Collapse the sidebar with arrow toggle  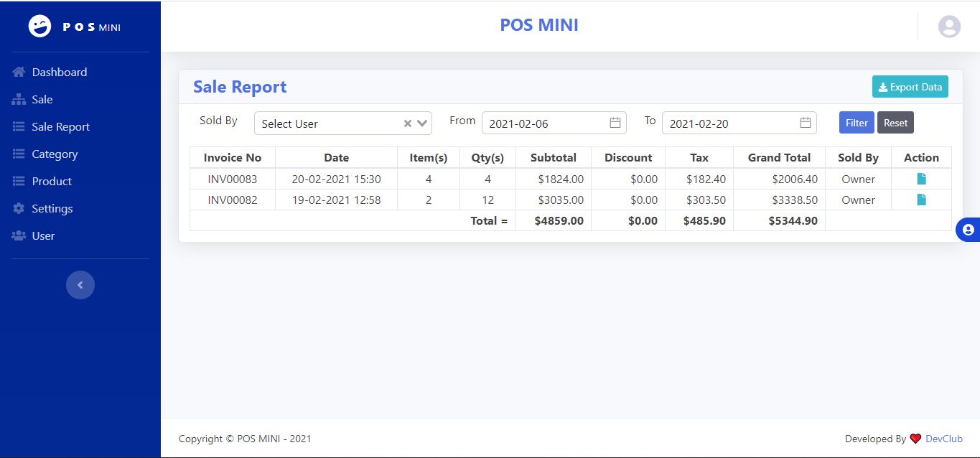click(80, 285)
